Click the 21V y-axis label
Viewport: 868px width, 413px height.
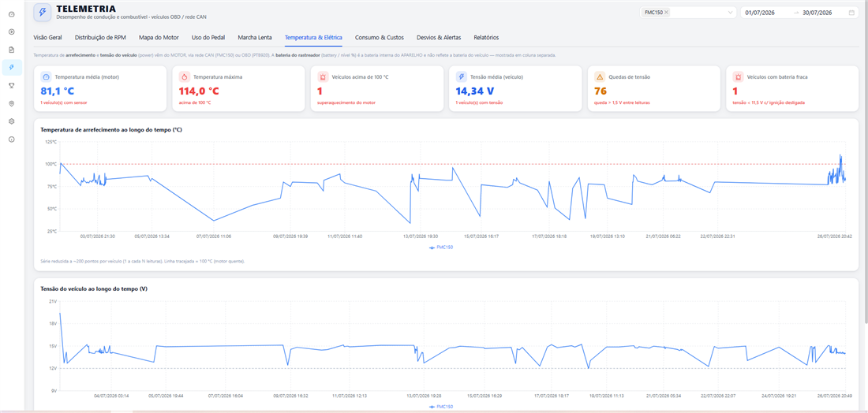(x=53, y=301)
